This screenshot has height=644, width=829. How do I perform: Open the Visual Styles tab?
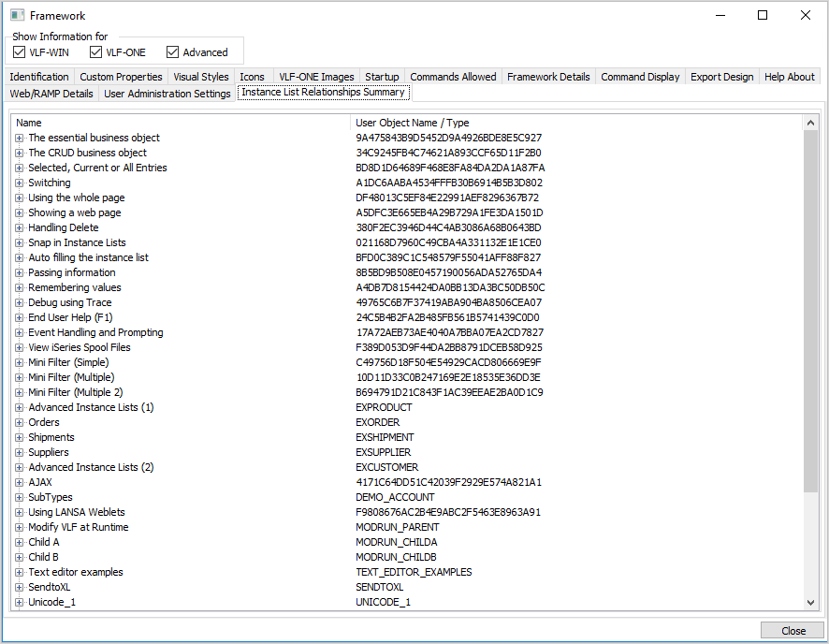[201, 77]
